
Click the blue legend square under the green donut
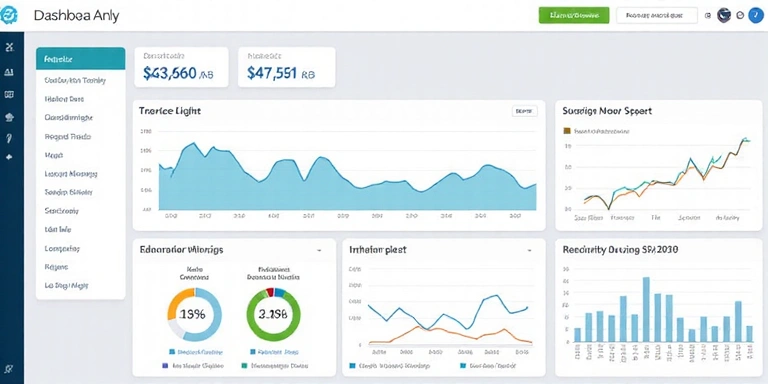[253, 352]
